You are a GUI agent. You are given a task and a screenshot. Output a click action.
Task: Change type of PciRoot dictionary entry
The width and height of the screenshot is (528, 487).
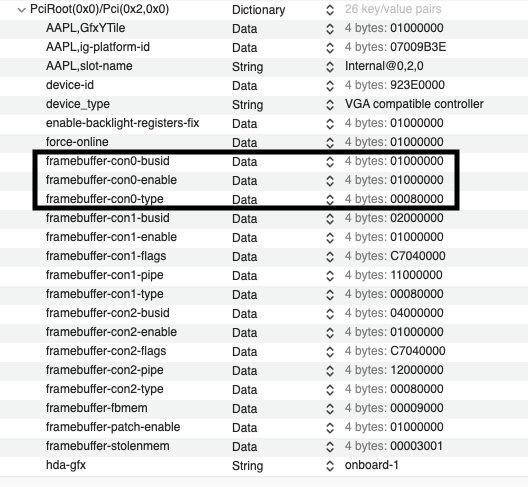pos(330,10)
